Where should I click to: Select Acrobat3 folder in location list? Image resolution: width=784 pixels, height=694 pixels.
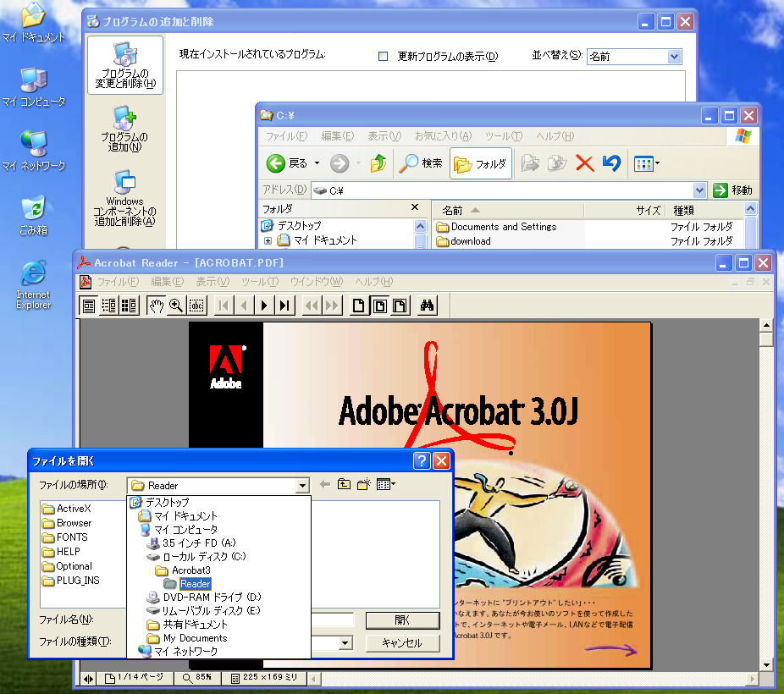pyautogui.click(x=183, y=570)
